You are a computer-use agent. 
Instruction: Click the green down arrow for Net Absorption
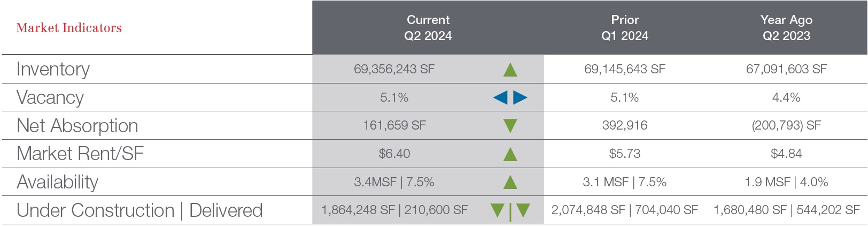(x=510, y=126)
